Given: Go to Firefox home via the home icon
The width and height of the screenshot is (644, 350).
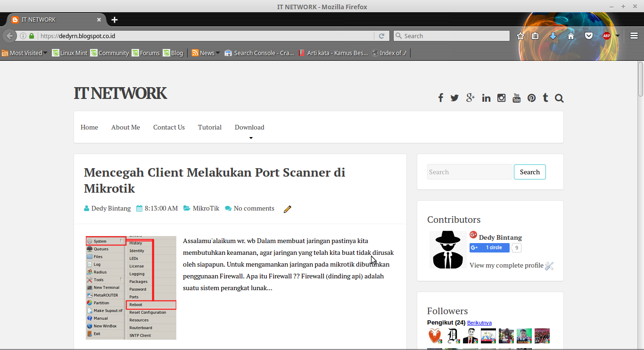Looking at the screenshot, I should [571, 35].
